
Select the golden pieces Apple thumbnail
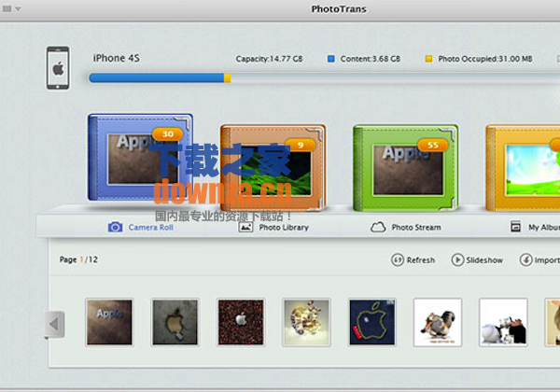click(306, 322)
